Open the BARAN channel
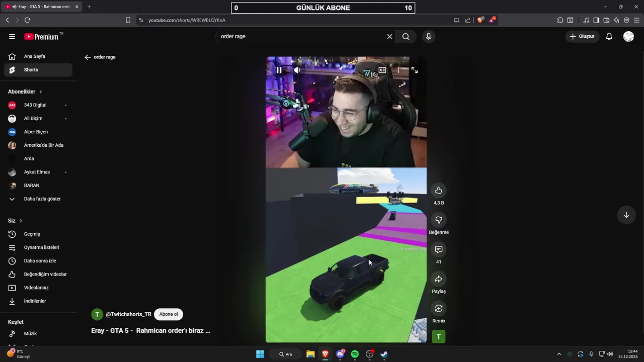 tap(38, 186)
